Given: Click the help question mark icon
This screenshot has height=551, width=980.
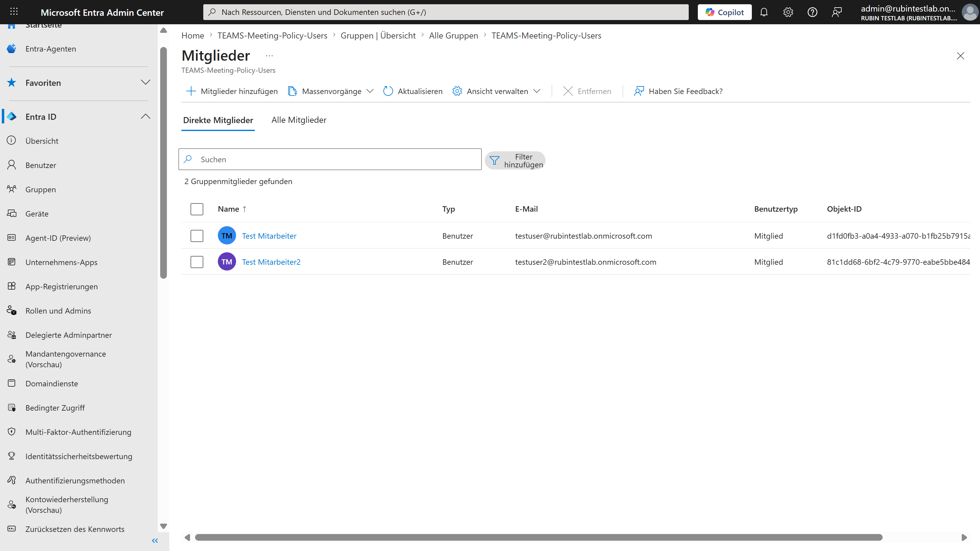Looking at the screenshot, I should tap(812, 12).
